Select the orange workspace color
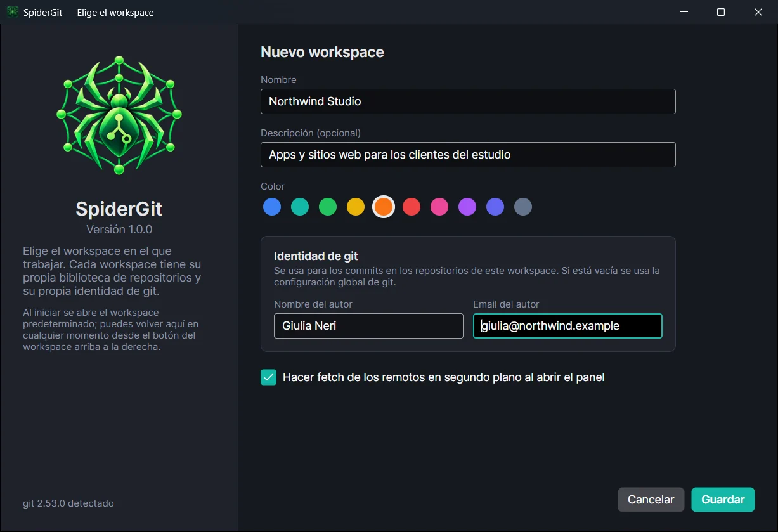Screen dimensions: 778x532 point(384,207)
